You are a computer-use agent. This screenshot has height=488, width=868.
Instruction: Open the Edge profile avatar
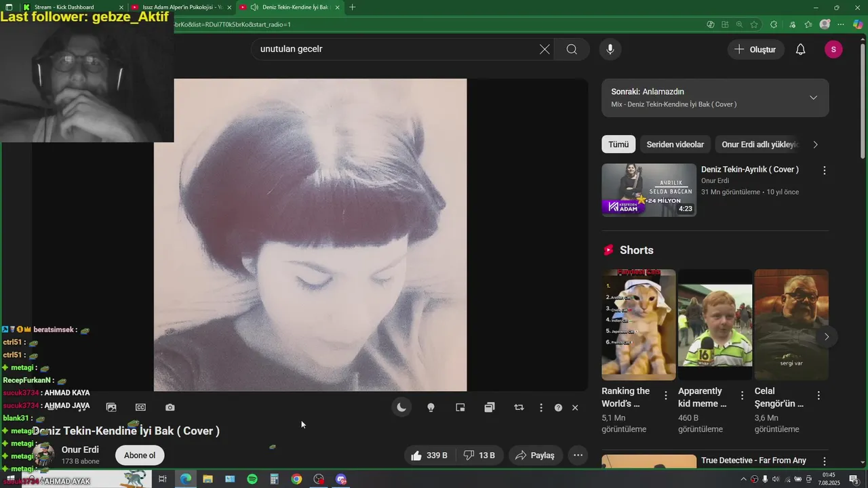click(x=825, y=24)
